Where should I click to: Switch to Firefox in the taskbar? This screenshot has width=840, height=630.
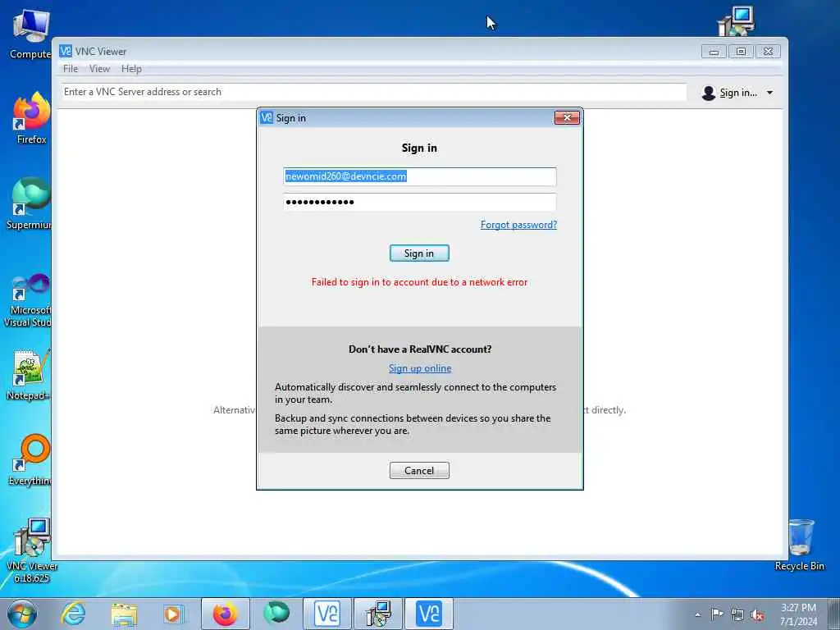click(225, 614)
